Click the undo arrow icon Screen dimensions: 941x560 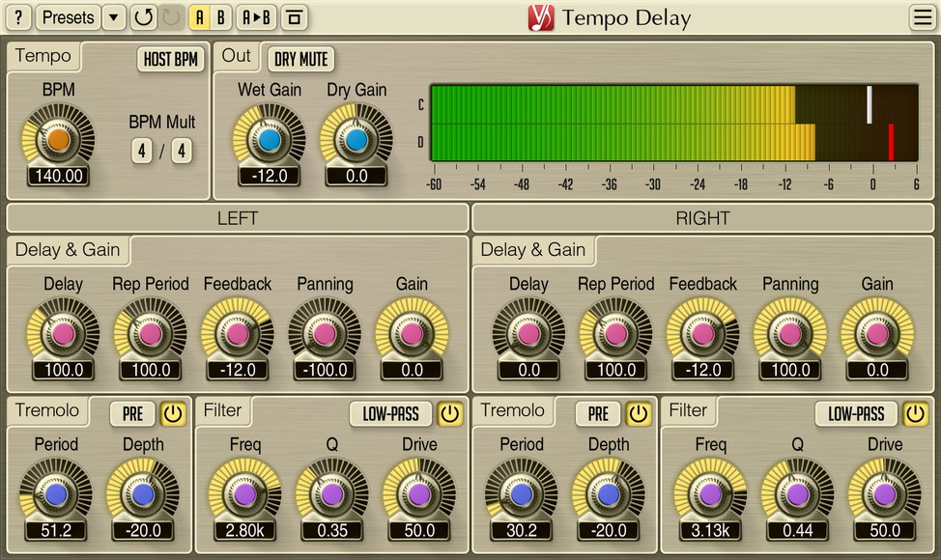tap(143, 18)
